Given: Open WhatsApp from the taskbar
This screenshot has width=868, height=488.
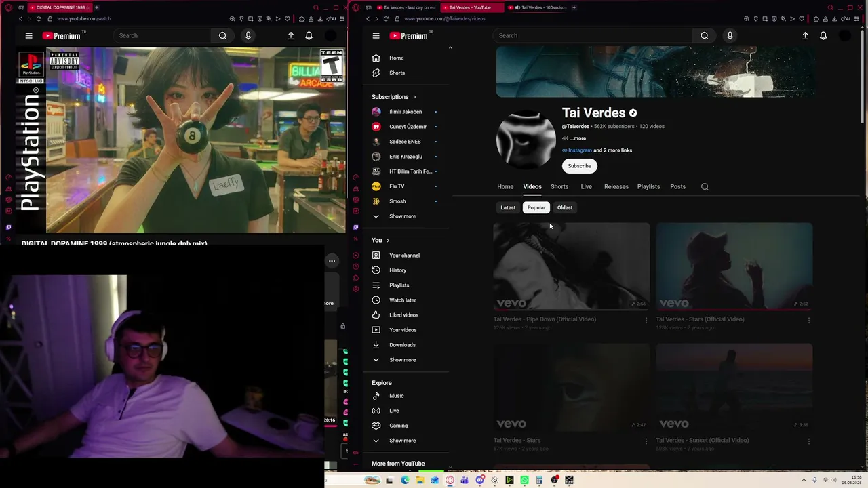Looking at the screenshot, I should pyautogui.click(x=524, y=481).
